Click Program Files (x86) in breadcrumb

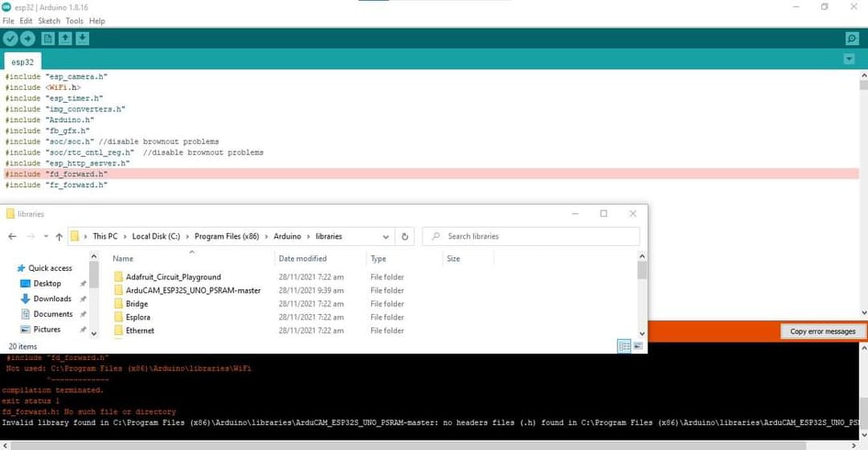pos(227,236)
